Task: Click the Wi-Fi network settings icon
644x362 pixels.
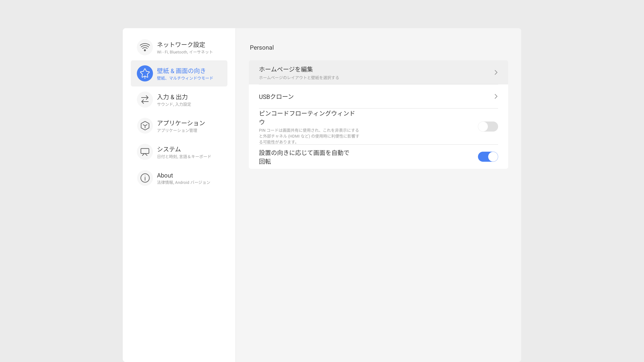Action: (145, 47)
